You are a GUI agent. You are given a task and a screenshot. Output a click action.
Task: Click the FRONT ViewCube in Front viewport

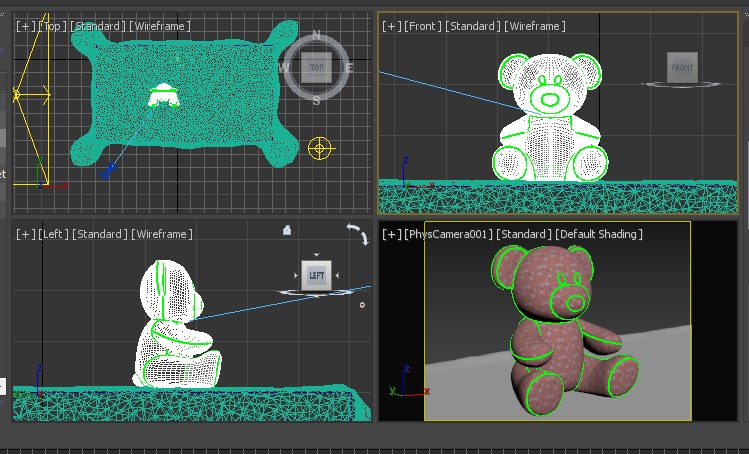682,68
